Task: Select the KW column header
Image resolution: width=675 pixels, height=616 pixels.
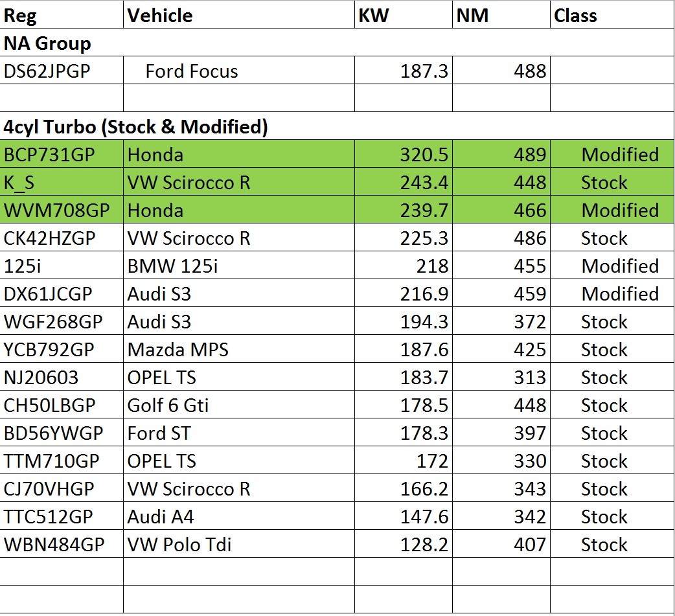Action: tap(403, 15)
